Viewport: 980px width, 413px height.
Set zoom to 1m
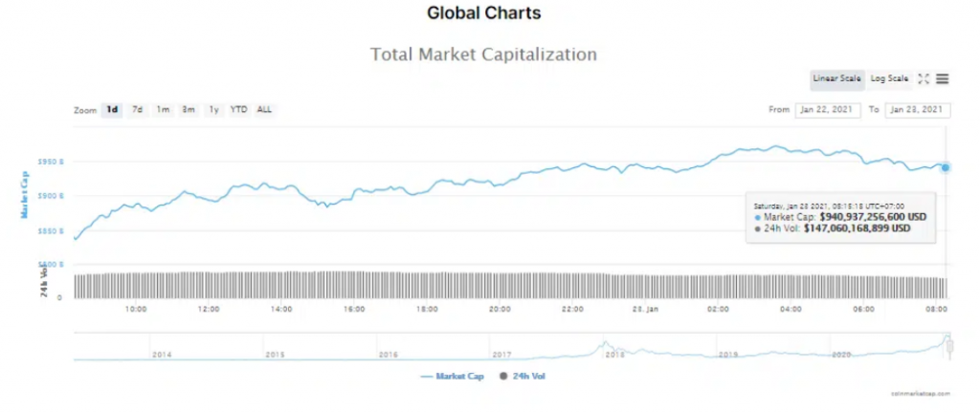pos(164,110)
